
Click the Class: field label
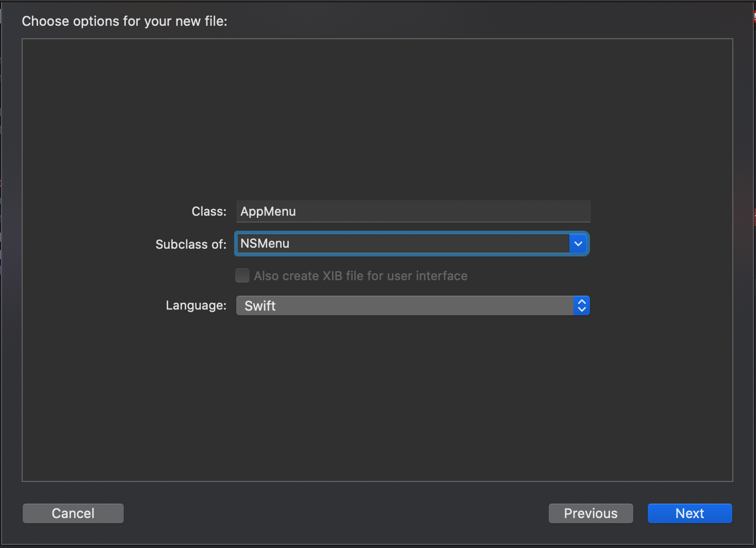point(208,212)
